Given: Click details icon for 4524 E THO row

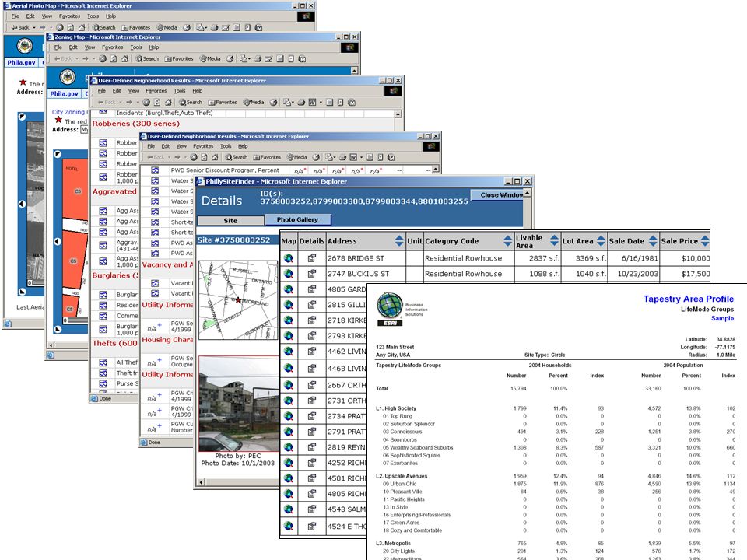Looking at the screenshot, I should 311,527.
